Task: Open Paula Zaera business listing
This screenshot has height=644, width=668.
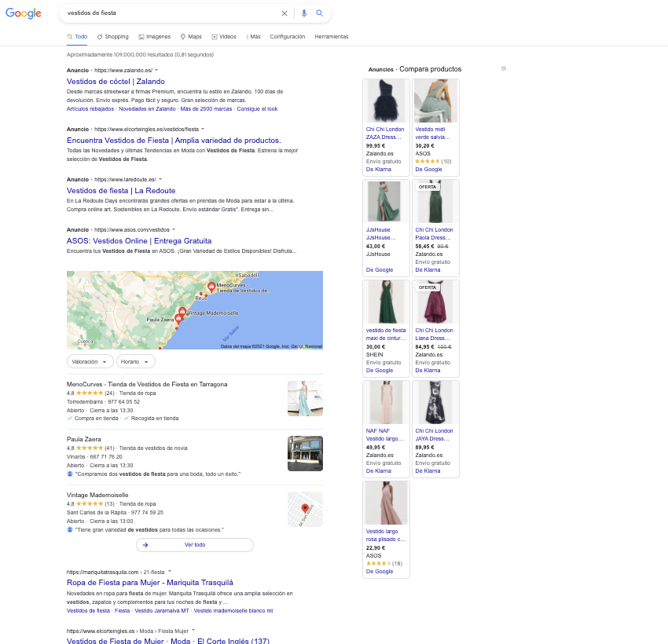Action: pos(83,439)
